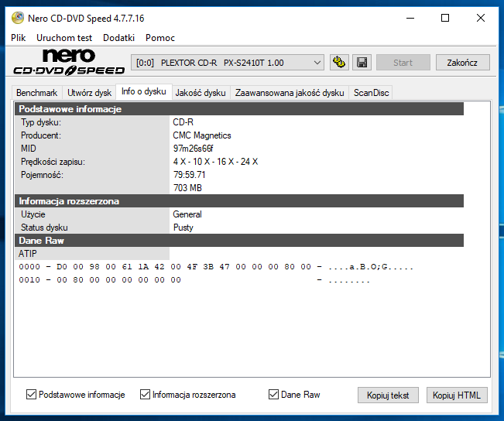Click the Prędkości zapisu label
504x421 pixels.
[53, 162]
